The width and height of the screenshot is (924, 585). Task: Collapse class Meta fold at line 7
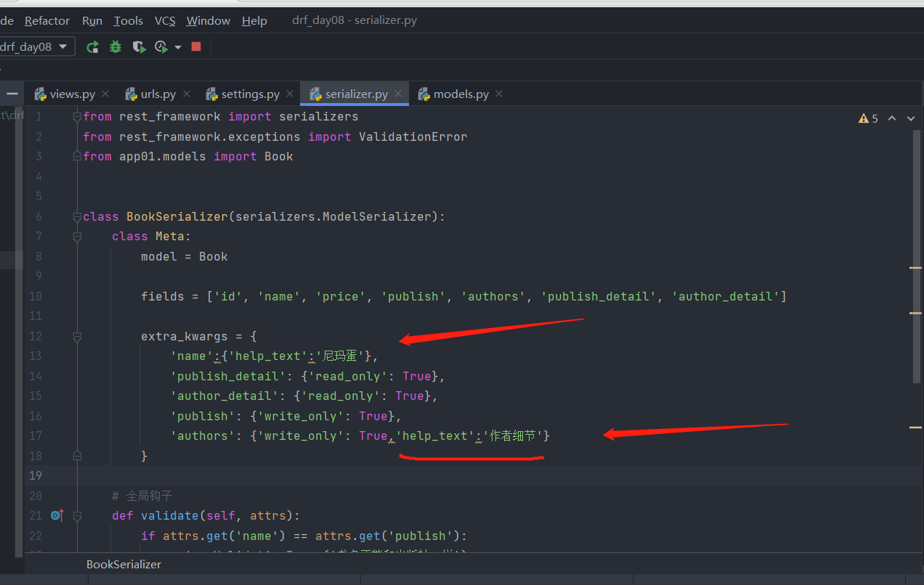coord(77,237)
